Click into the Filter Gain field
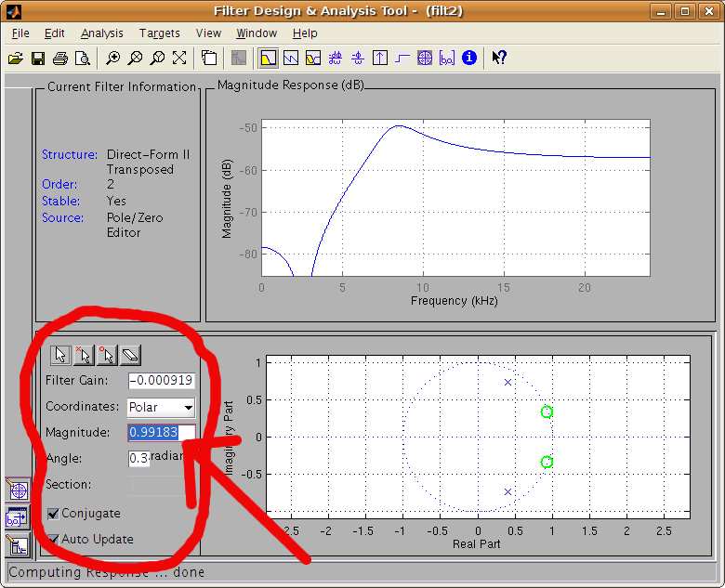Screen dimensions: 725x588 (x=162, y=381)
